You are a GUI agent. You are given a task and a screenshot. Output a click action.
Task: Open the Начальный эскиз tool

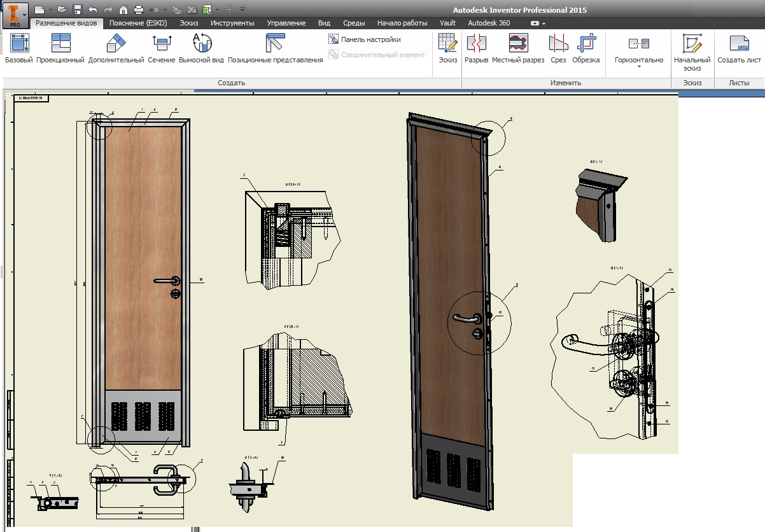pos(692,45)
